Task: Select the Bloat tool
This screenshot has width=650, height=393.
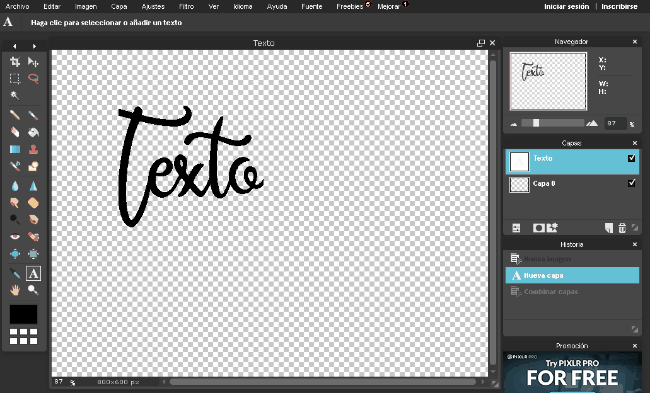Action: click(x=15, y=253)
